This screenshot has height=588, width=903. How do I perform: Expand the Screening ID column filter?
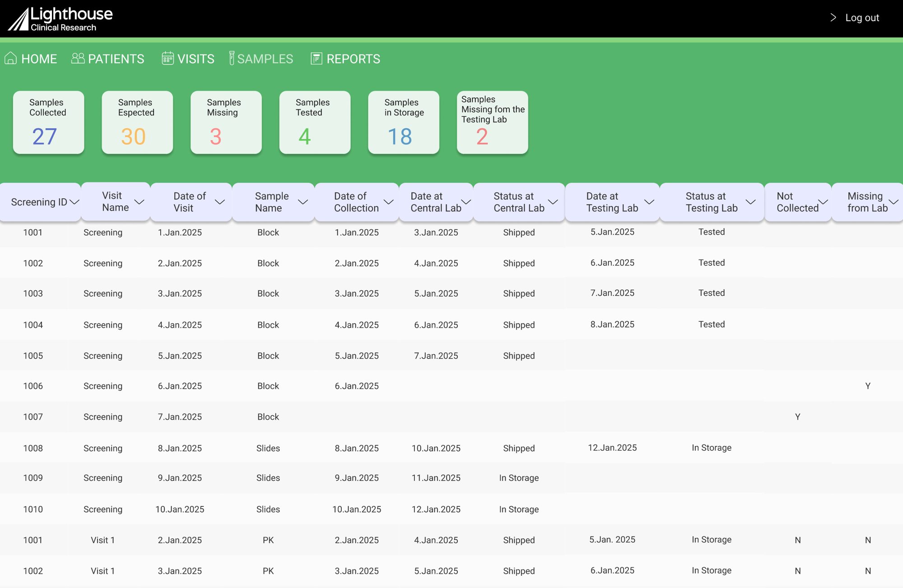point(75,202)
